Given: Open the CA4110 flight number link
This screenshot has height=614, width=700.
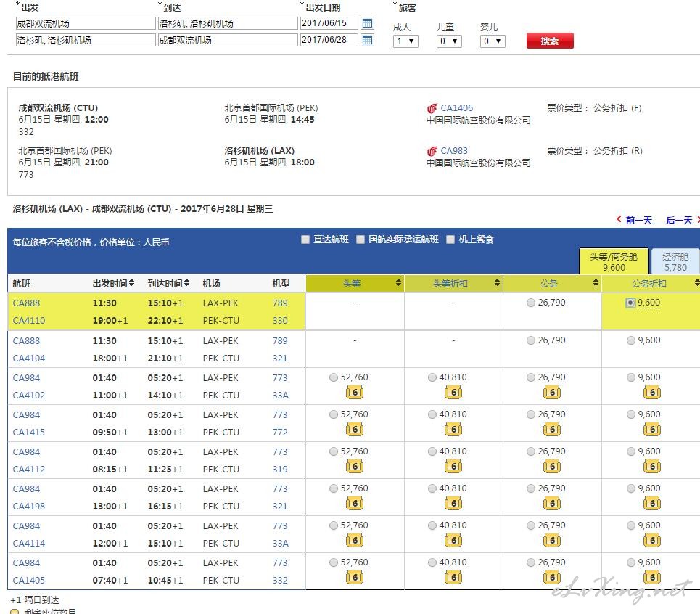Looking at the screenshot, I should point(30,321).
